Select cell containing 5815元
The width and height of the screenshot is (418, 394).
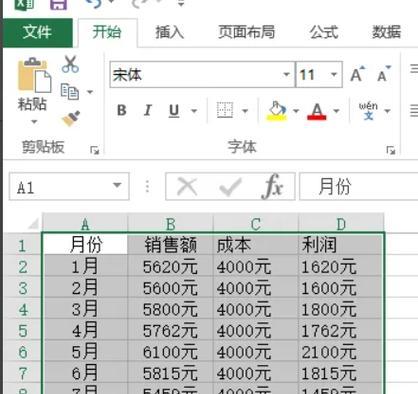pos(170,373)
